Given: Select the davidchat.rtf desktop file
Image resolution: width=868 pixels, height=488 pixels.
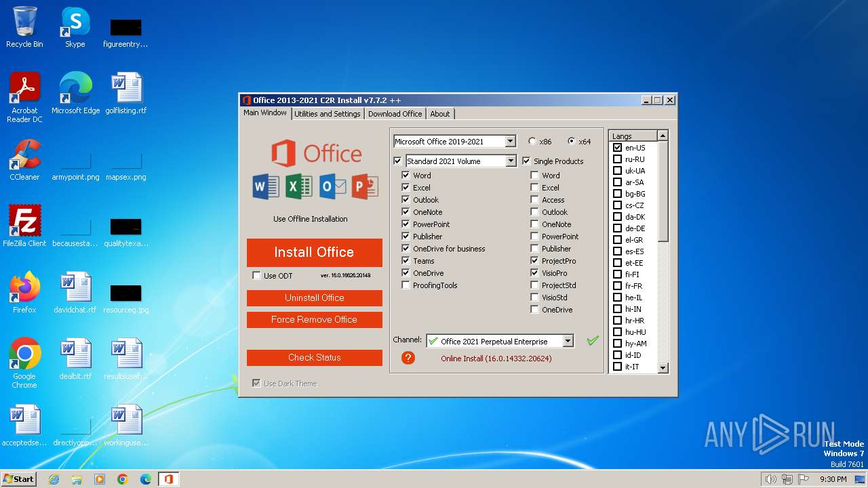Looking at the screenshot, I should tap(75, 293).
